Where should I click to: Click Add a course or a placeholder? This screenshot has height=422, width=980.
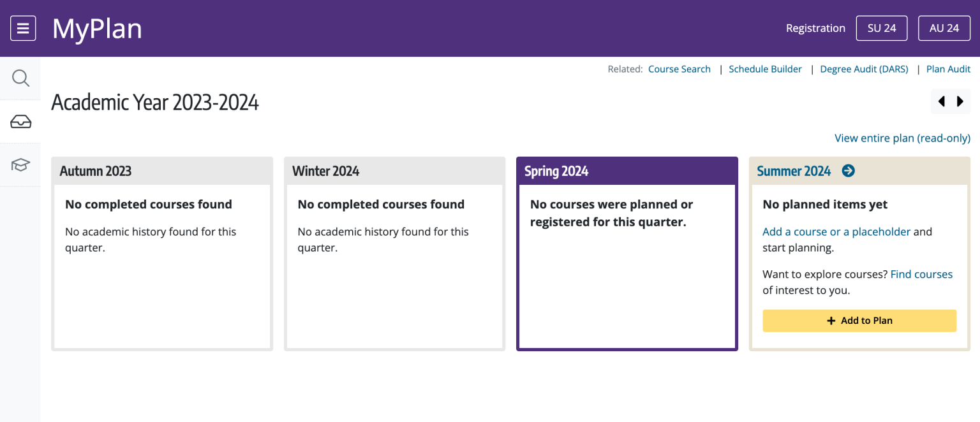pyautogui.click(x=836, y=232)
